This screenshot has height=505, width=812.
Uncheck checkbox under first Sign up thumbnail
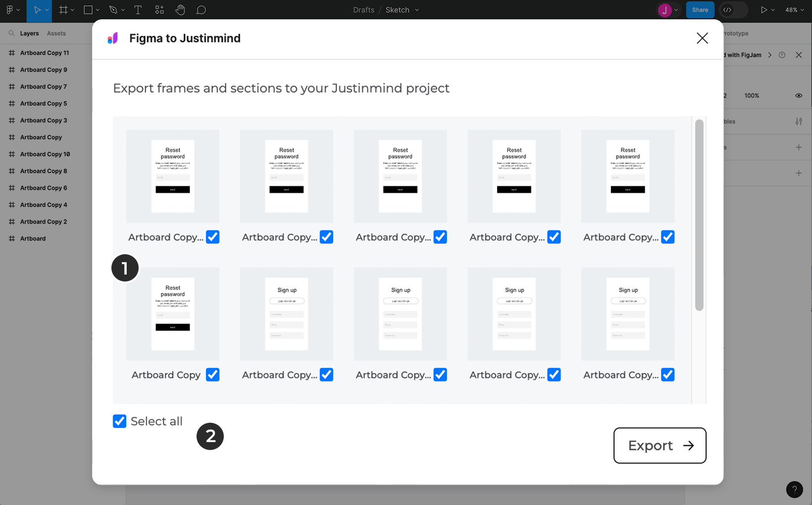click(326, 375)
